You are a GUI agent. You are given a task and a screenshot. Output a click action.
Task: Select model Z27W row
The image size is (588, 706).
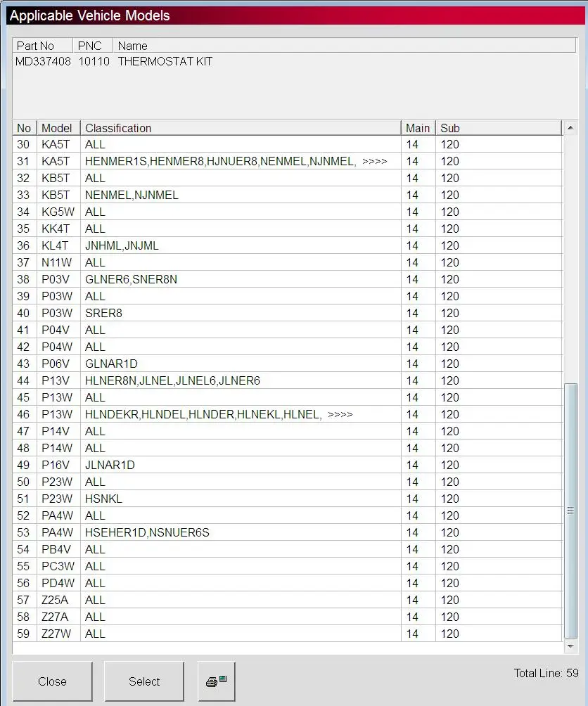pyautogui.click(x=288, y=634)
